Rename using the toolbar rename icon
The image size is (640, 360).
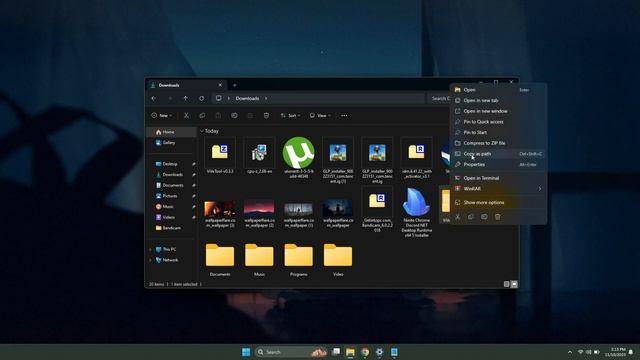point(234,116)
